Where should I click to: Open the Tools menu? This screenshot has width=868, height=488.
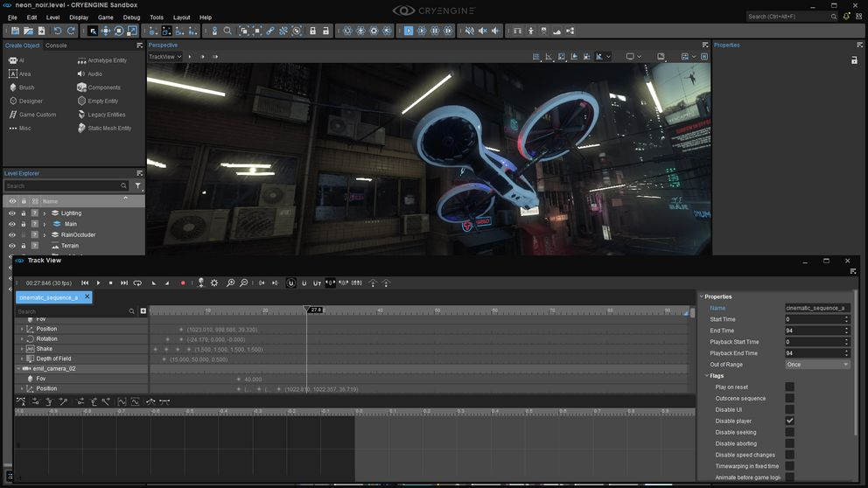157,17
